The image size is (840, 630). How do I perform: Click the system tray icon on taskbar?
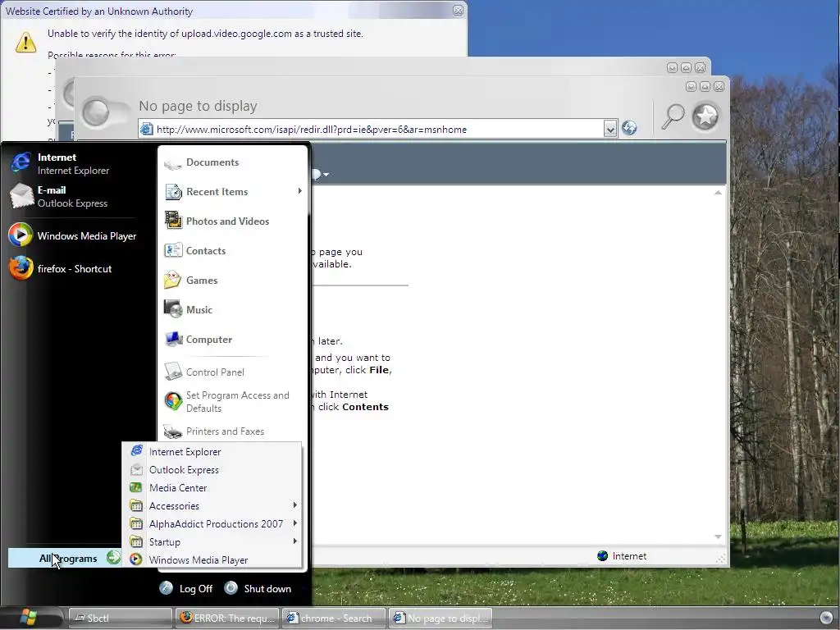[x=827, y=618]
